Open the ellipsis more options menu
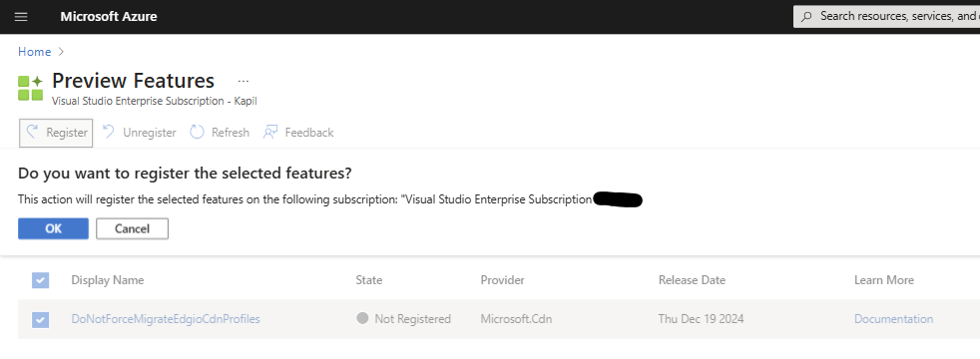Image resolution: width=980 pixels, height=359 pixels. coord(244,81)
